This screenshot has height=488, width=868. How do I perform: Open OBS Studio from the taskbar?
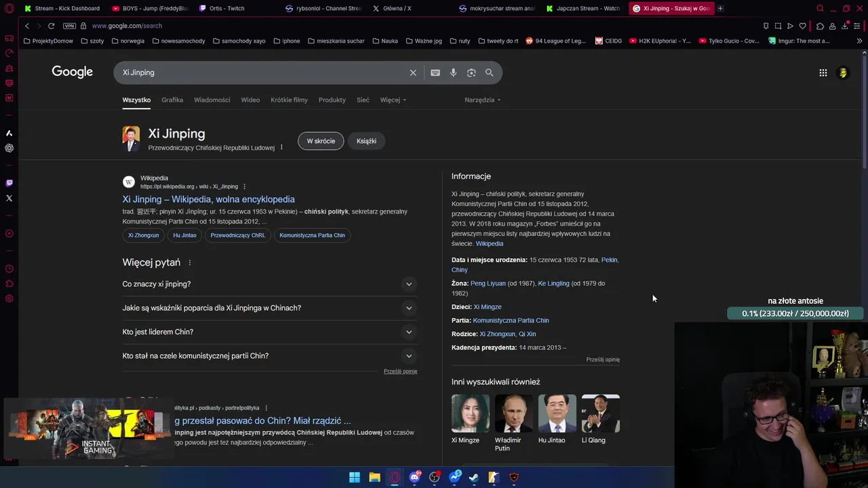pyautogui.click(x=435, y=477)
